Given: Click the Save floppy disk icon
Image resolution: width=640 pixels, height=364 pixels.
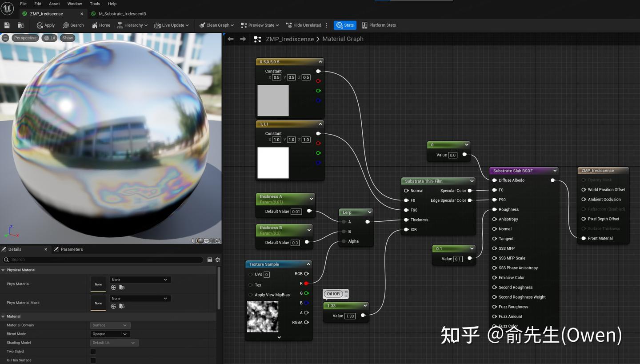Looking at the screenshot, I should point(7,25).
